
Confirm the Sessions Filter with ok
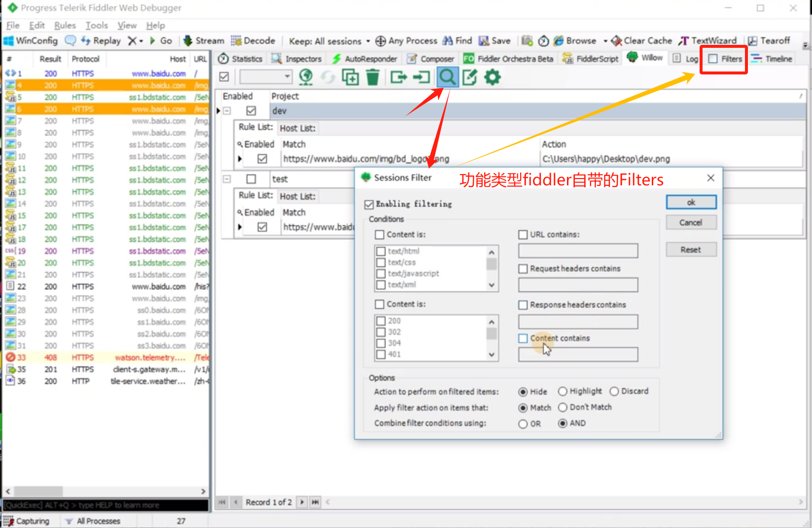coord(691,202)
